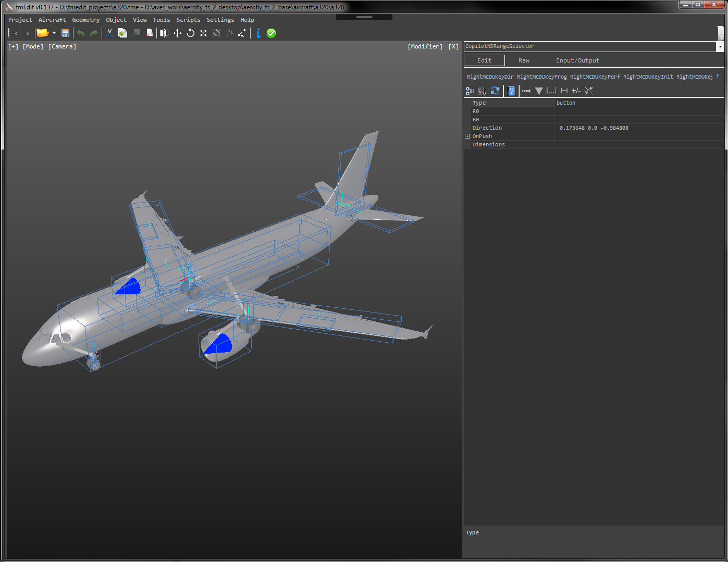Select the Rotate tool in the toolbar

tap(191, 33)
